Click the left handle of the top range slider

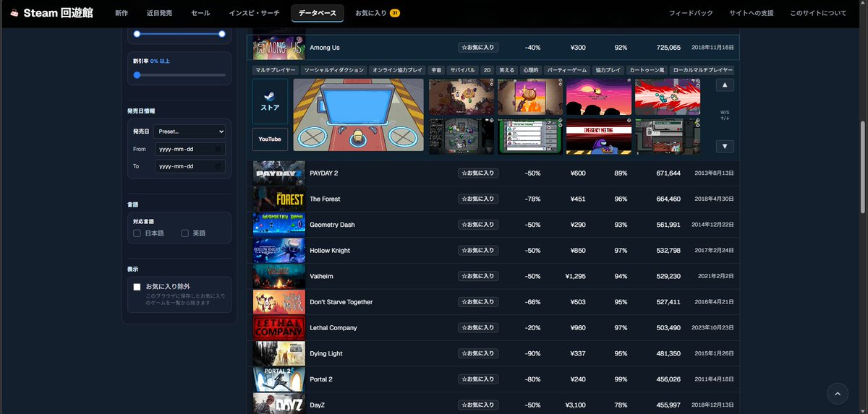(137, 33)
